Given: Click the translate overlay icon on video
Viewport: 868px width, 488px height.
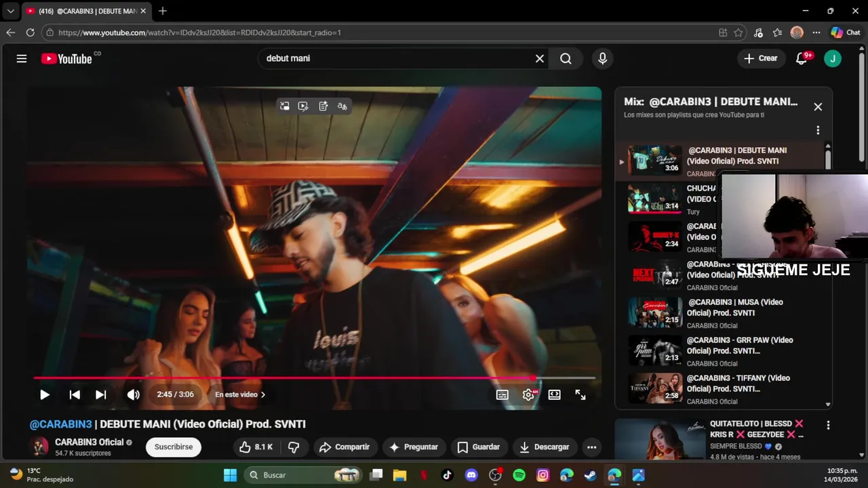Looking at the screenshot, I should (342, 106).
